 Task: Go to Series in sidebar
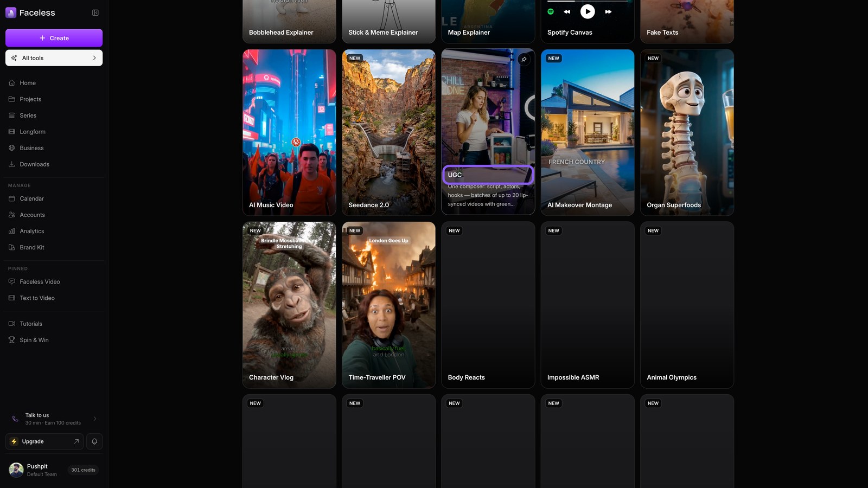tap(54, 115)
